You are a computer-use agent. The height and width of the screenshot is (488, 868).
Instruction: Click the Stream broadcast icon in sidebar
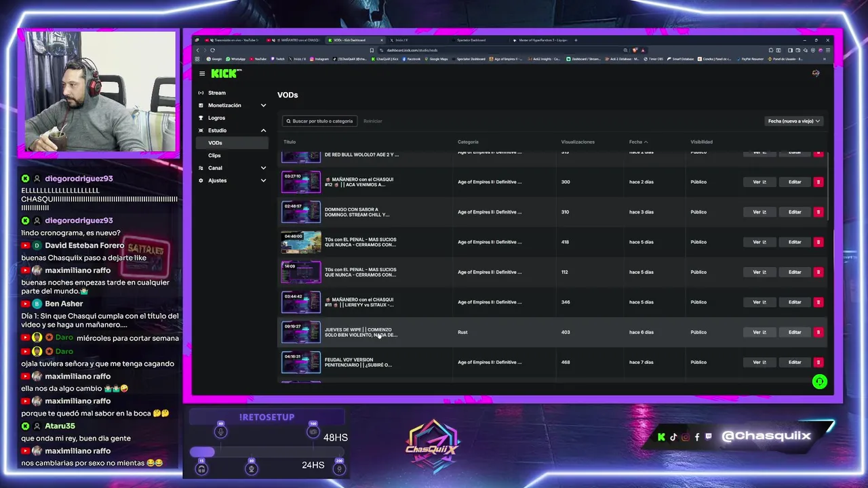coord(201,93)
